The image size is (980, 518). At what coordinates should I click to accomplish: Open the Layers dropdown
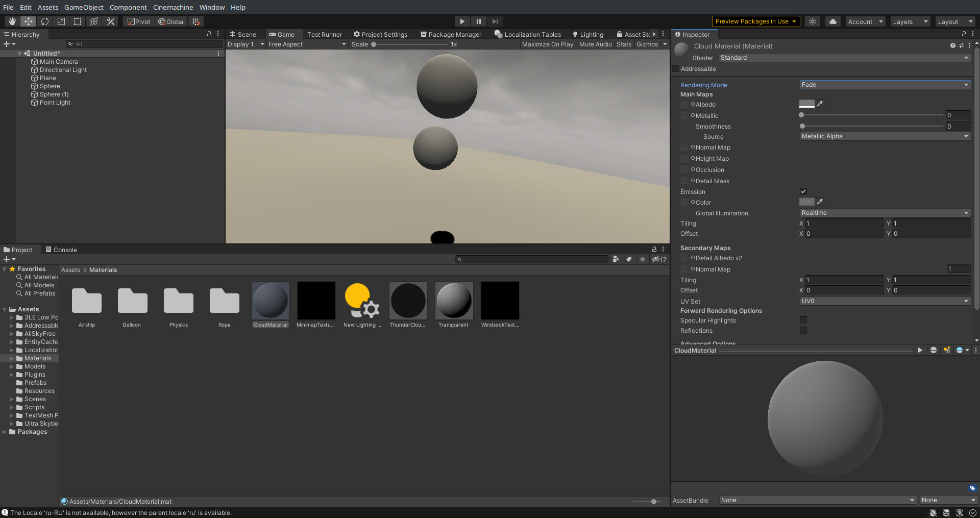coord(910,21)
